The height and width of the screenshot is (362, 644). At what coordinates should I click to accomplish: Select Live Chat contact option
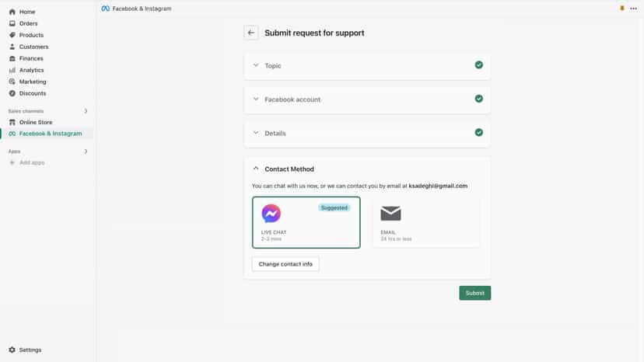click(306, 222)
